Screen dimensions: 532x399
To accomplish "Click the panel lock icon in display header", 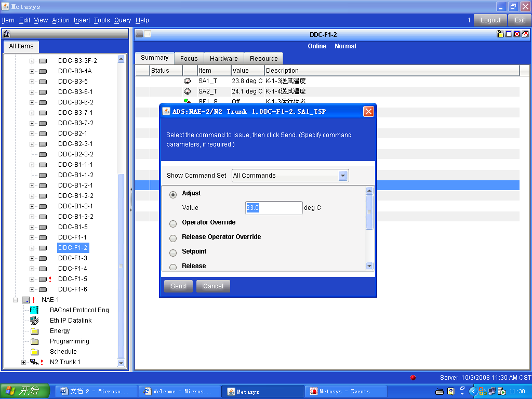I will point(500,34).
